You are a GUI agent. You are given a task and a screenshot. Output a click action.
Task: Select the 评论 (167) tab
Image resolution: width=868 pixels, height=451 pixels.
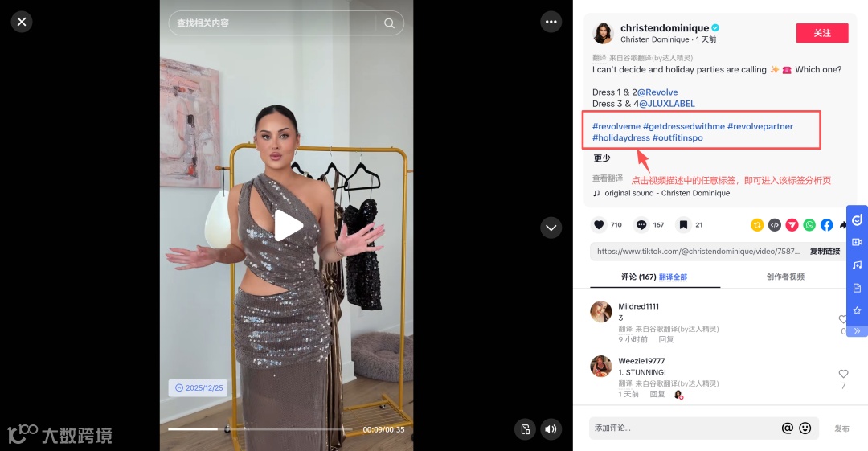pyautogui.click(x=638, y=277)
